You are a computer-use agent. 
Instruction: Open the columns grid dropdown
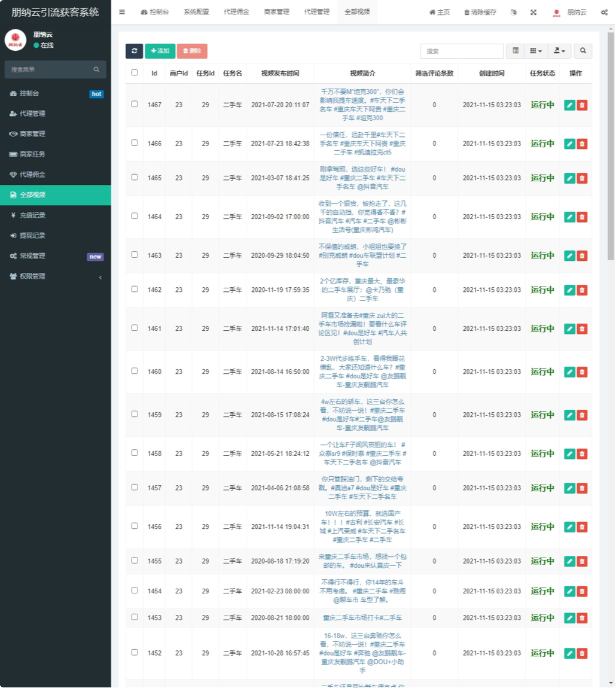536,51
